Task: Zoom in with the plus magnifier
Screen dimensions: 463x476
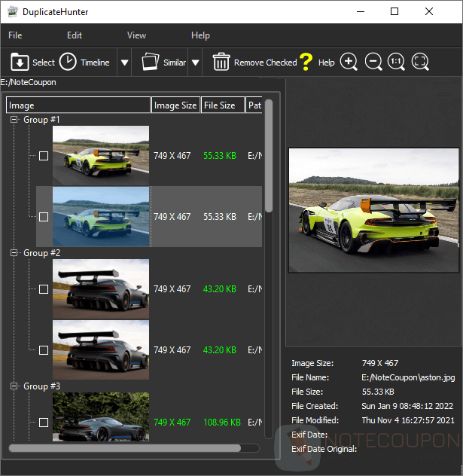Action: pos(349,62)
